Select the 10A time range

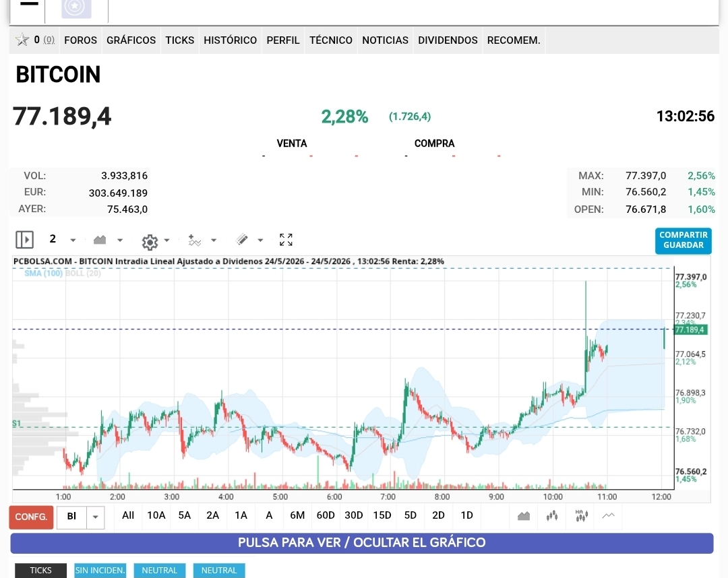point(156,515)
